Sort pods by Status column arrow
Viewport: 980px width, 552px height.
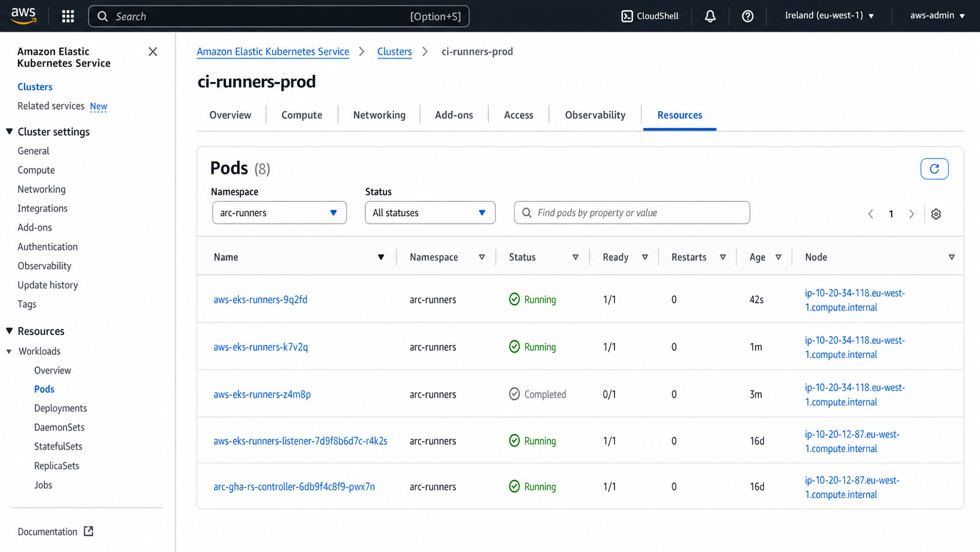(576, 257)
